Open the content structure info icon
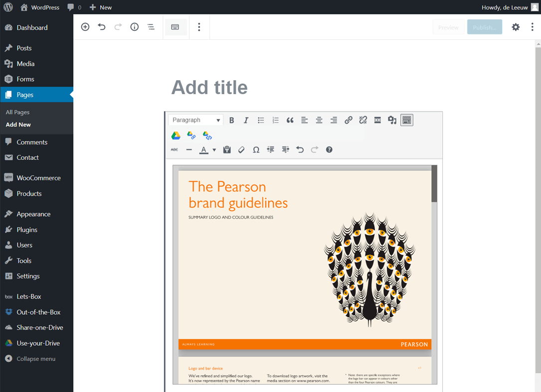The width and height of the screenshot is (541, 392). (135, 27)
